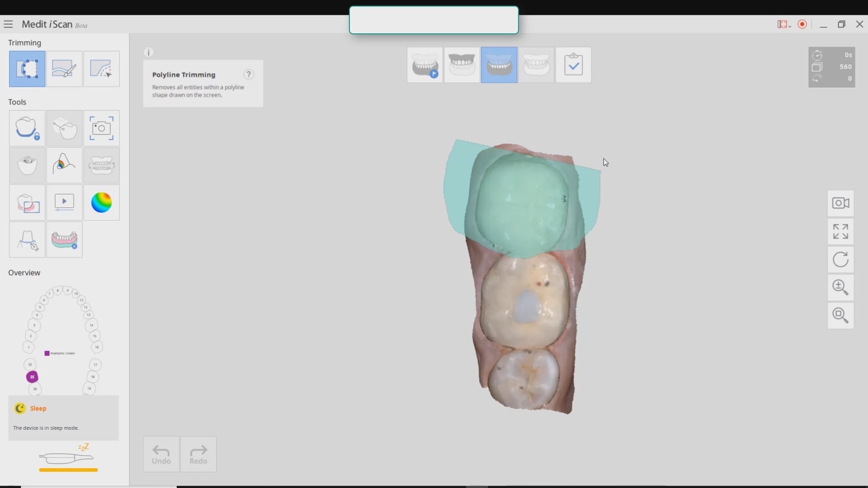
Task: Open Polyline Trimming help question mark
Action: point(249,75)
